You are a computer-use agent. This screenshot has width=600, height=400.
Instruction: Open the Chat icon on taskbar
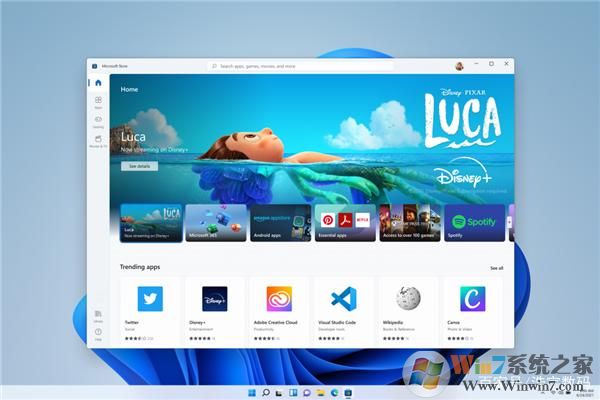coord(307,393)
